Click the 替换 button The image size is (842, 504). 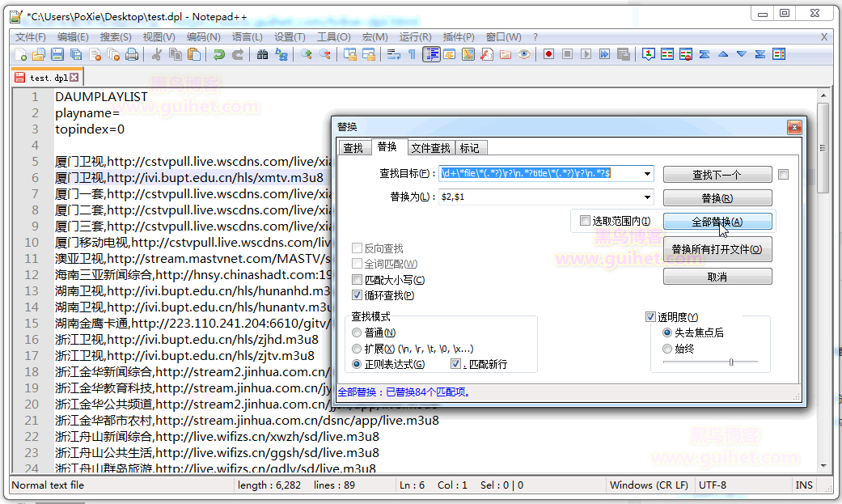click(x=717, y=198)
